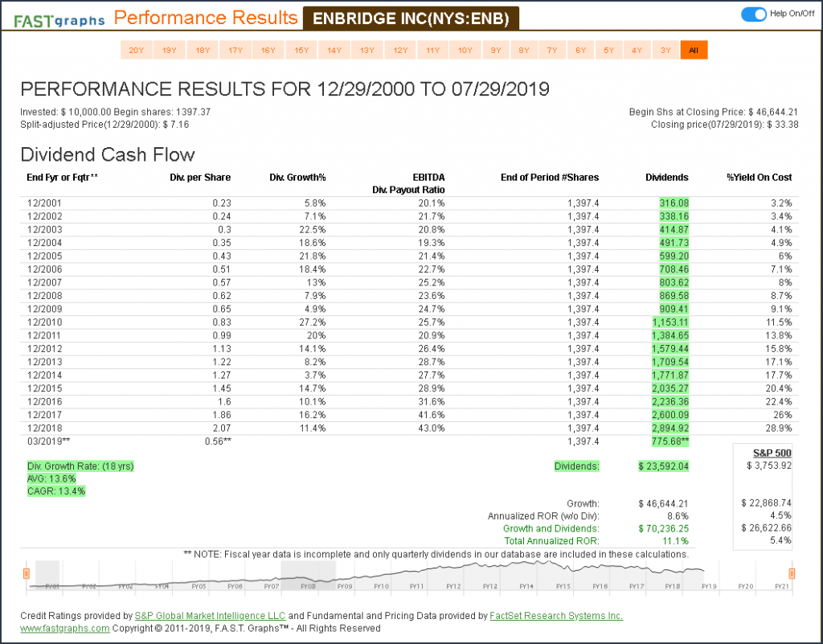Click the FY20 marker on the timeline

[x=745, y=586]
